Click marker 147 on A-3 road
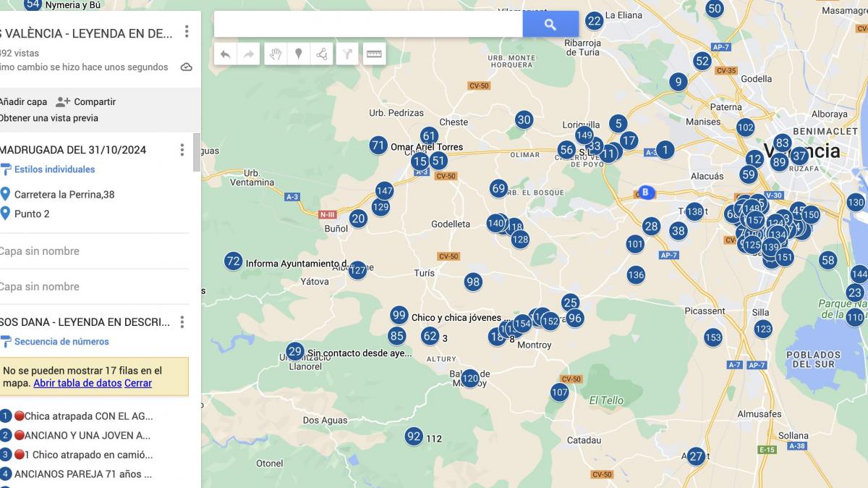 pos(385,191)
